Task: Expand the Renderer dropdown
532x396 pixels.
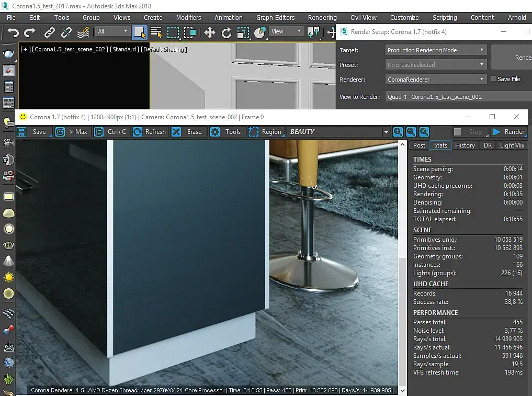Action: pyautogui.click(x=436, y=80)
